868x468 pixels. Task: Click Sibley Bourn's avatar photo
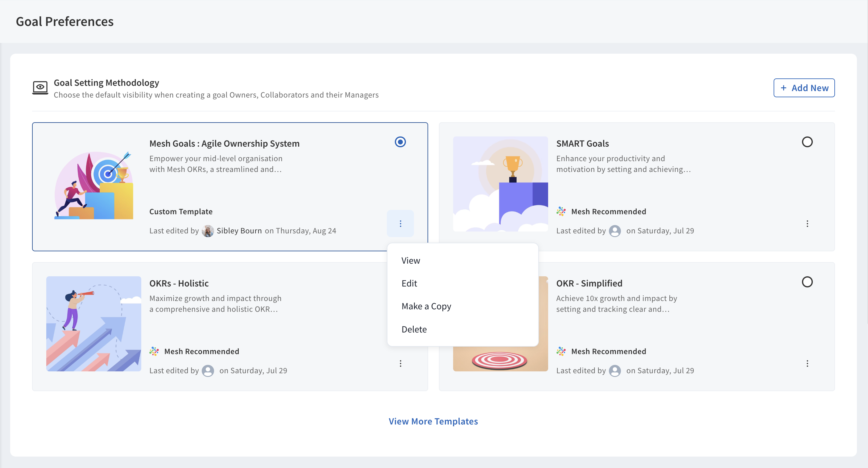pyautogui.click(x=208, y=231)
